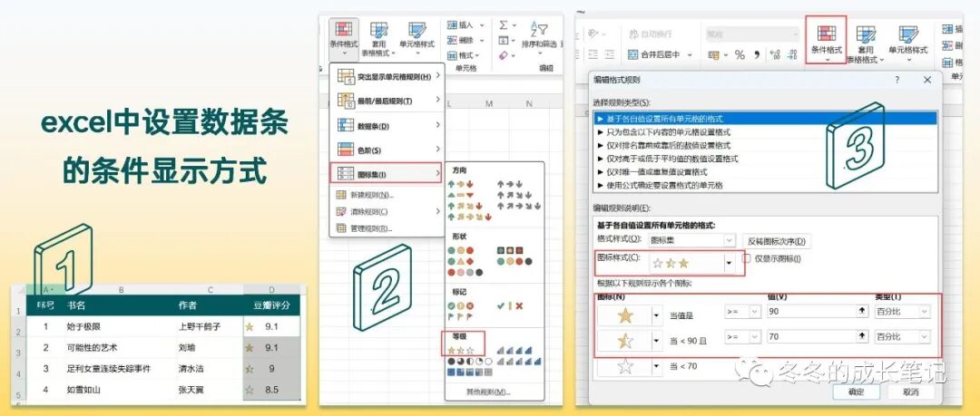Click the percent style % icon
Screen dimensions: 980x416
pos(740,55)
